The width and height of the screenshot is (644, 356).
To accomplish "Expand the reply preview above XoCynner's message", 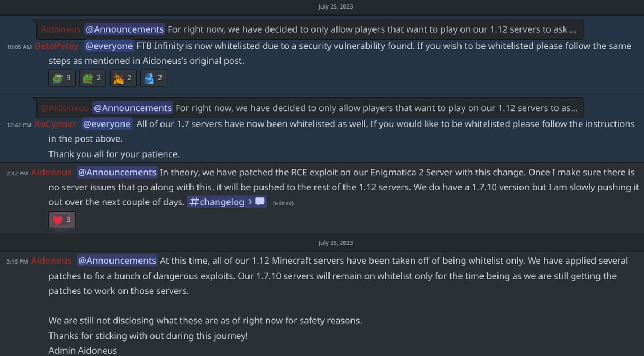I will click(x=376, y=108).
